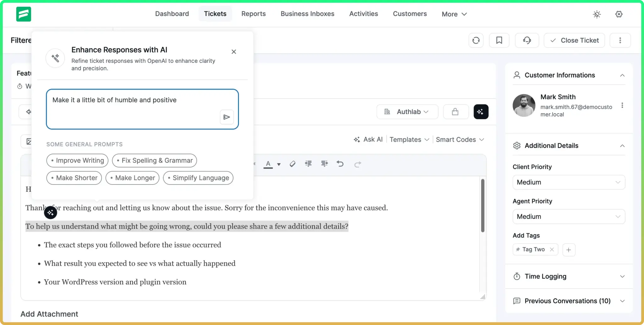Click the AI enhance sparkle button beside Authlab
Image resolution: width=644 pixels, height=325 pixels.
pyautogui.click(x=481, y=112)
